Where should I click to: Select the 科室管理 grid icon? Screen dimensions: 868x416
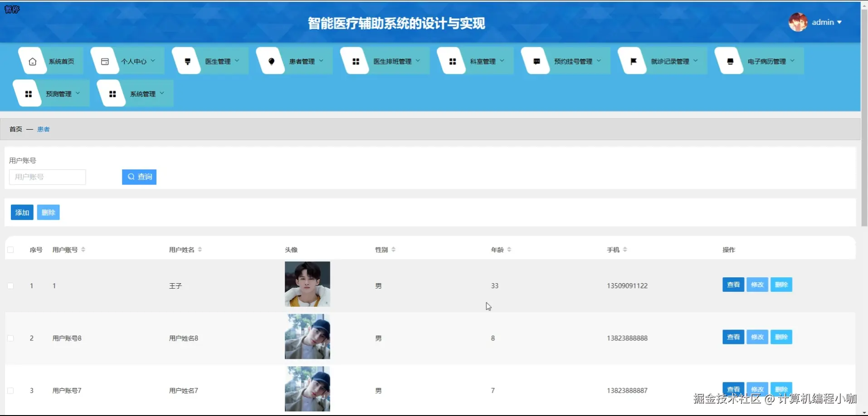point(452,60)
